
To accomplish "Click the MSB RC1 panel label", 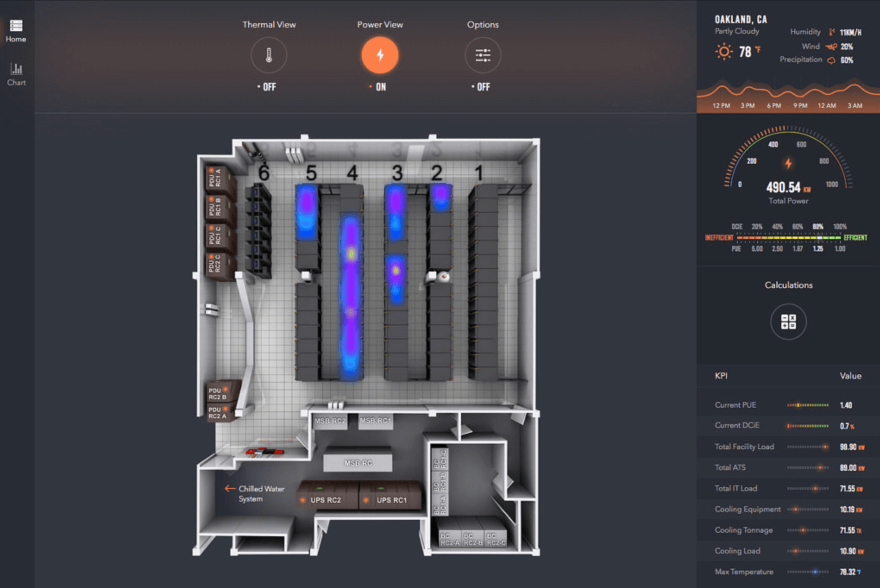I will click(x=375, y=421).
